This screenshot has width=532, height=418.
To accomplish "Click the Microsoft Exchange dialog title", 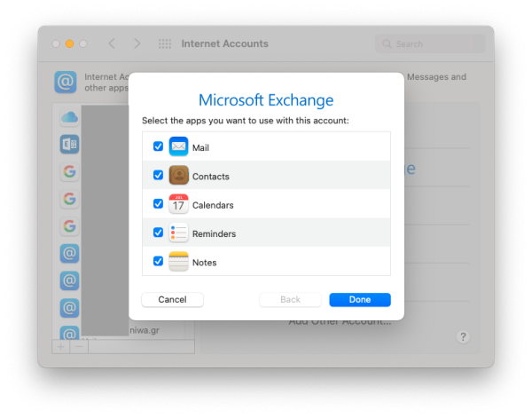I will (x=266, y=100).
